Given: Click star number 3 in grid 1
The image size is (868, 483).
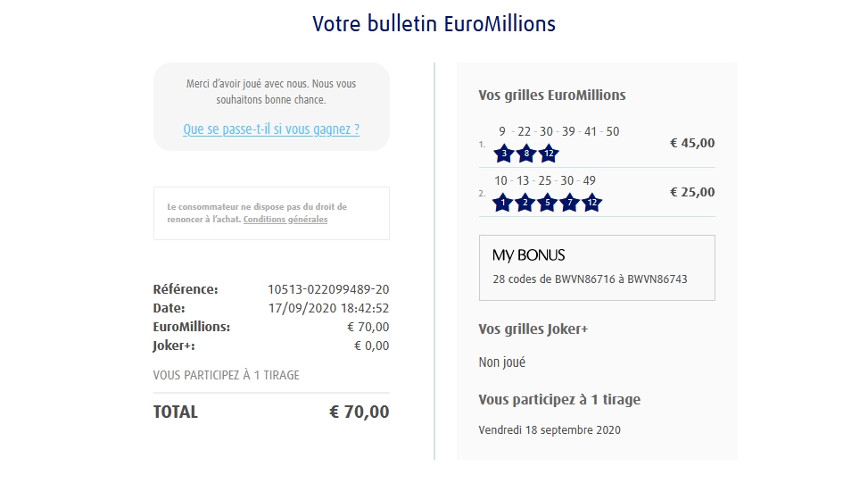Looking at the screenshot, I should [504, 154].
